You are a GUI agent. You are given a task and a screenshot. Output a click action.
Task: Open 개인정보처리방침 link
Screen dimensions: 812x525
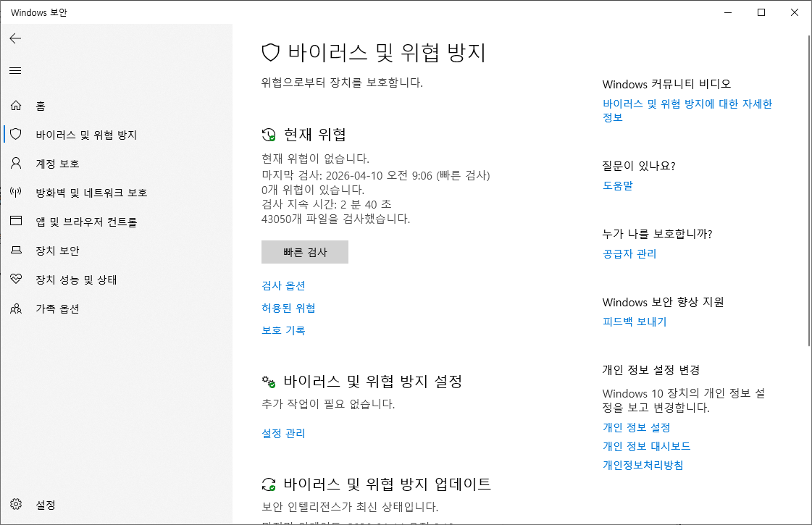643,465
